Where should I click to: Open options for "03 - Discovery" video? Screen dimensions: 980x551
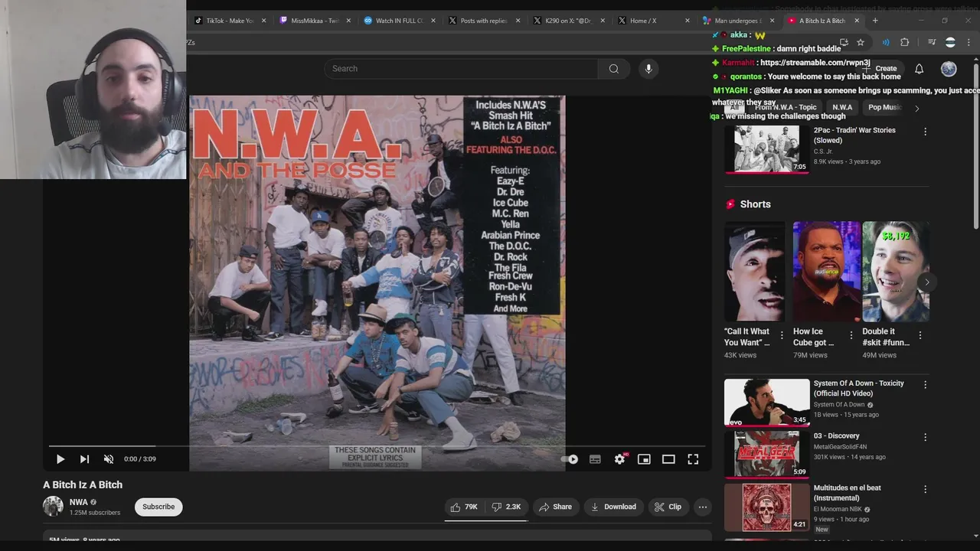tap(925, 437)
